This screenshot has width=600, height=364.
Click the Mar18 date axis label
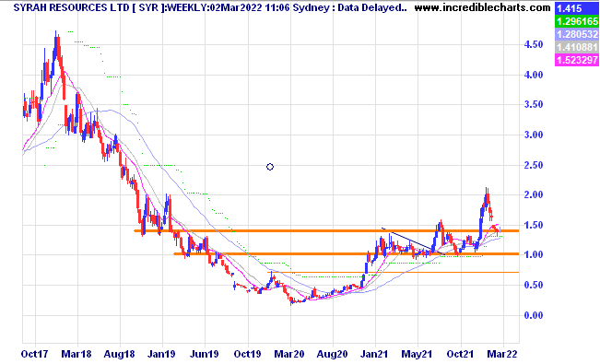pos(76,354)
